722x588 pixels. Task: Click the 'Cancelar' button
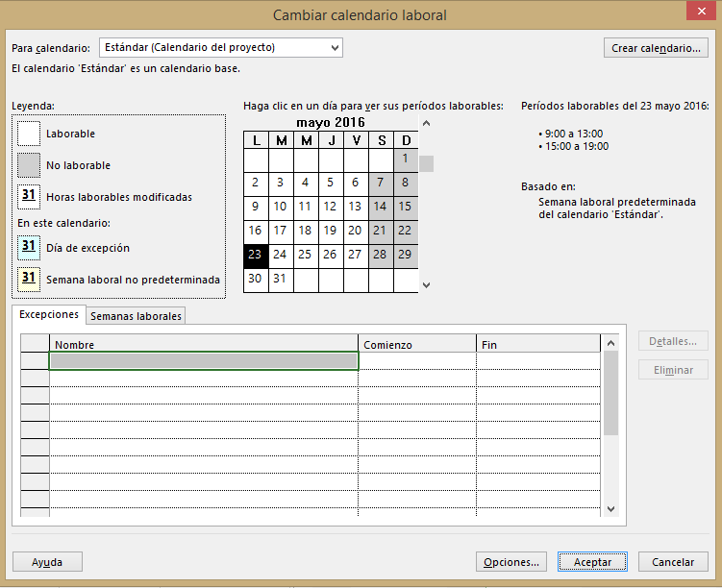pos(673,562)
